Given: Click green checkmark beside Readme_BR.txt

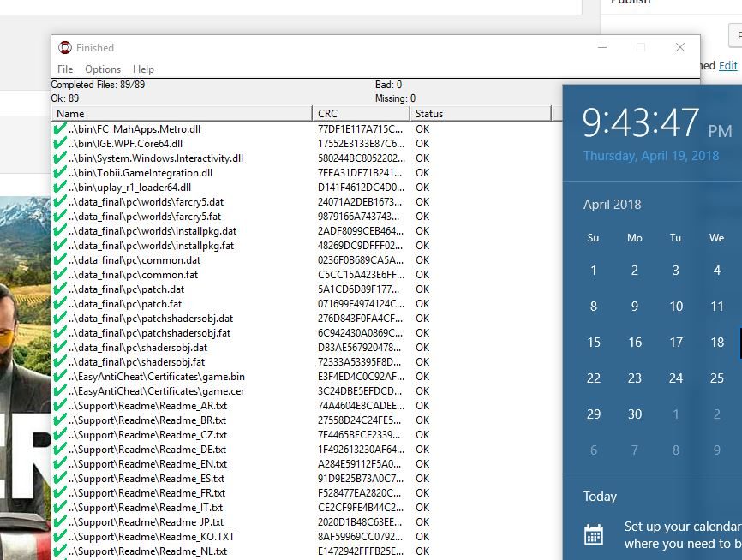Looking at the screenshot, I should click(60, 420).
